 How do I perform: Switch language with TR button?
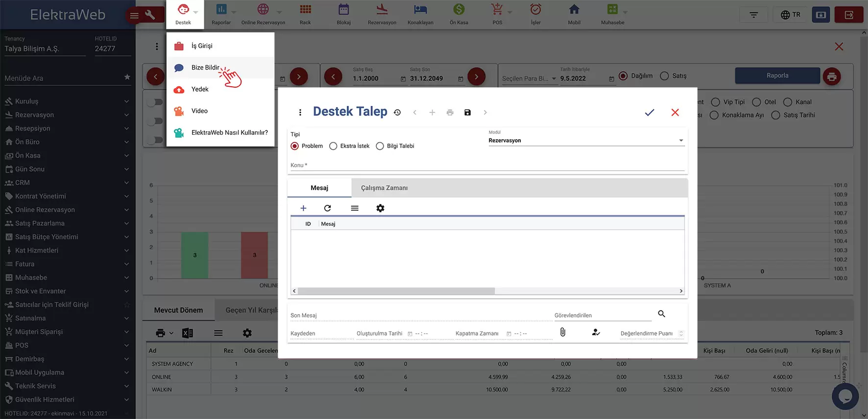(x=791, y=15)
